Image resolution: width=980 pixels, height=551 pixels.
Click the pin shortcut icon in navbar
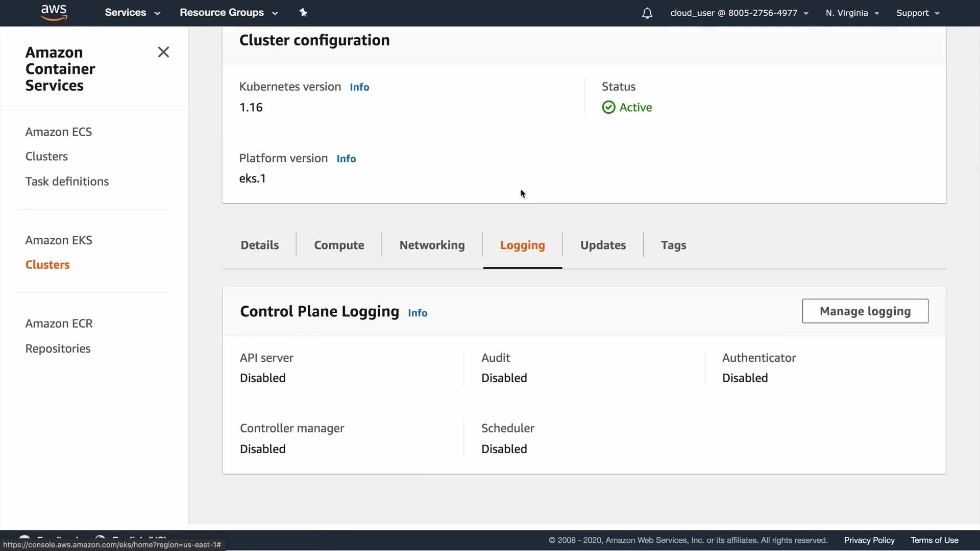[x=303, y=13]
